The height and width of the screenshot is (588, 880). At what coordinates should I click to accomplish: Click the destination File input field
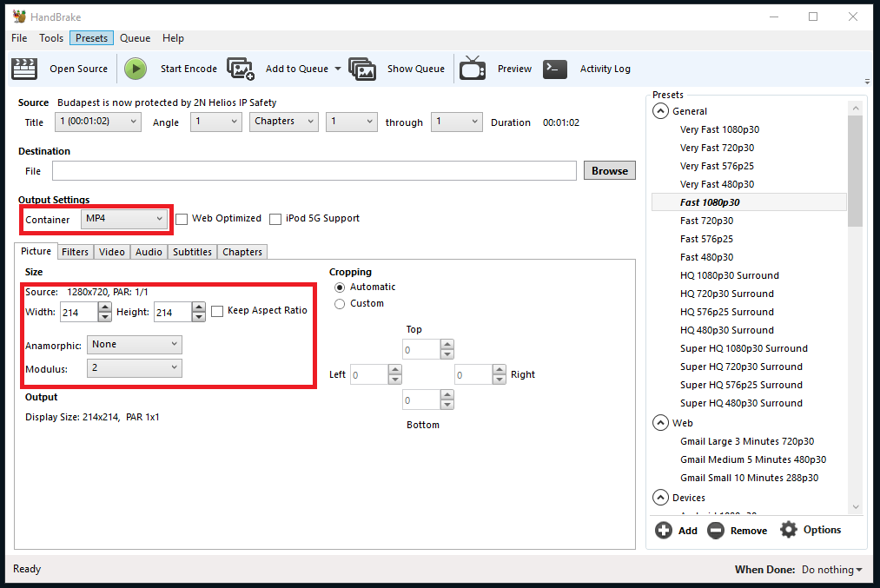314,171
